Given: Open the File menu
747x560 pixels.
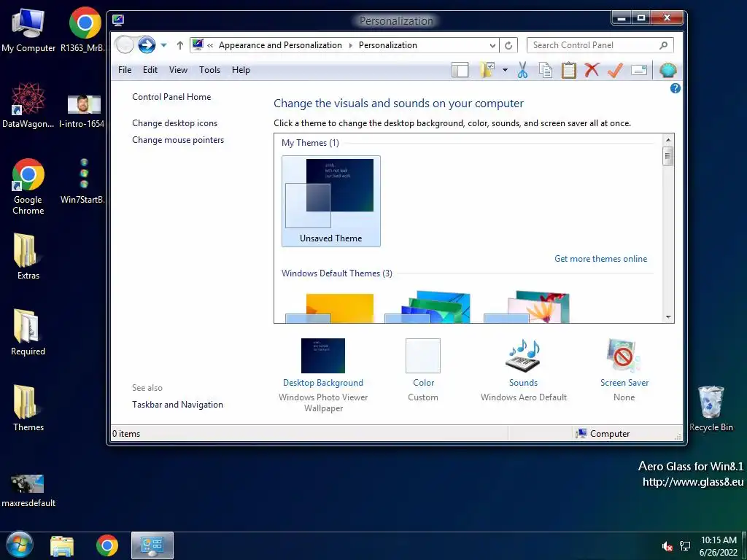Looking at the screenshot, I should click(125, 70).
